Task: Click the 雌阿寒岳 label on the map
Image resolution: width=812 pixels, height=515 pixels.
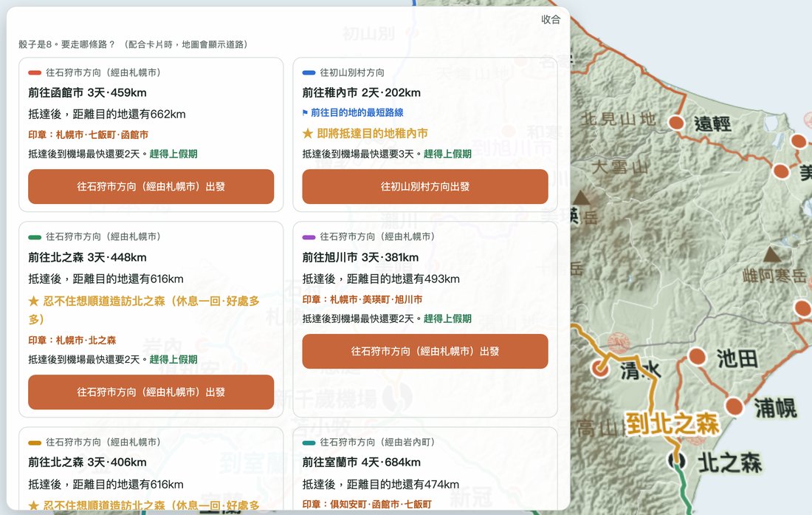Action: click(x=774, y=276)
